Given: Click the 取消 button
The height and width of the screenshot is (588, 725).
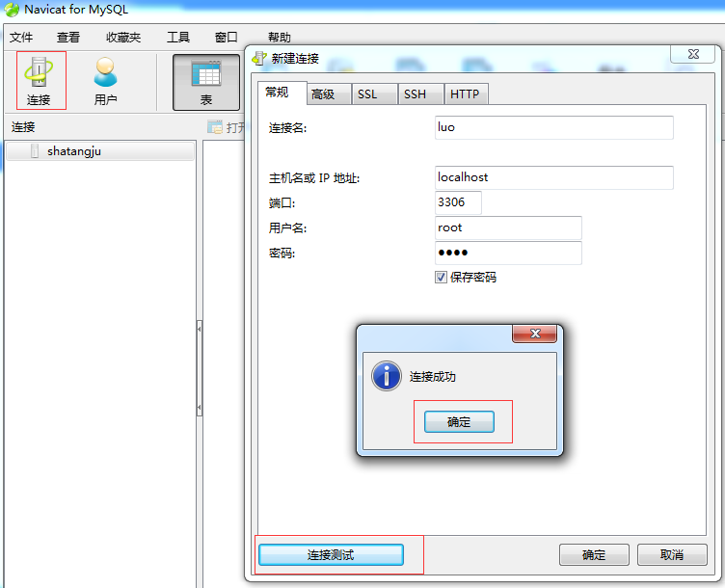Looking at the screenshot, I should tap(672, 554).
